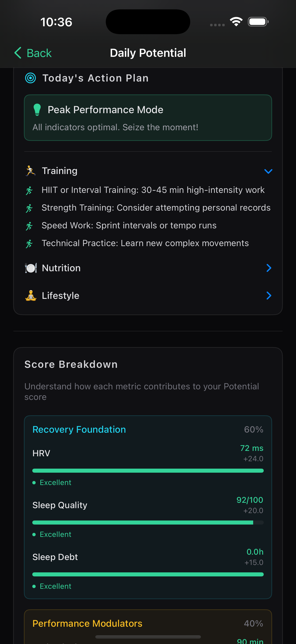Click the plate icon beside Nutrition
The height and width of the screenshot is (644, 296).
click(x=31, y=268)
